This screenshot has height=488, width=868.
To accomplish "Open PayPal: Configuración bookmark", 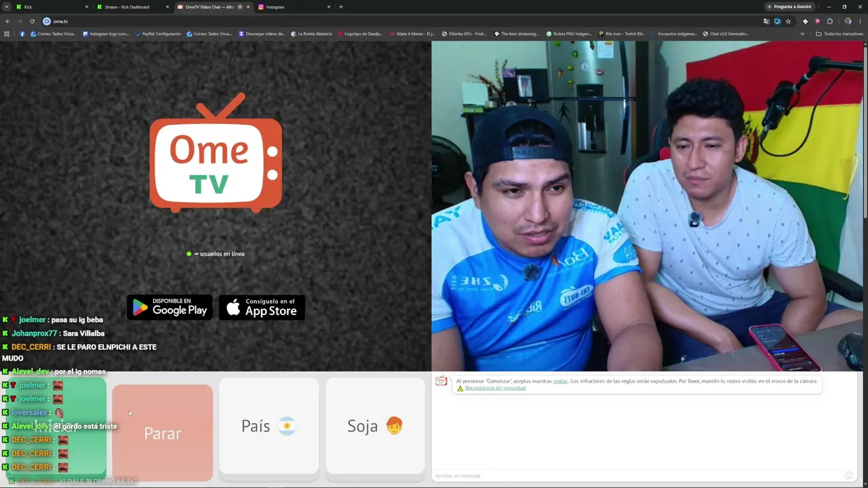I will pyautogui.click(x=158, y=34).
